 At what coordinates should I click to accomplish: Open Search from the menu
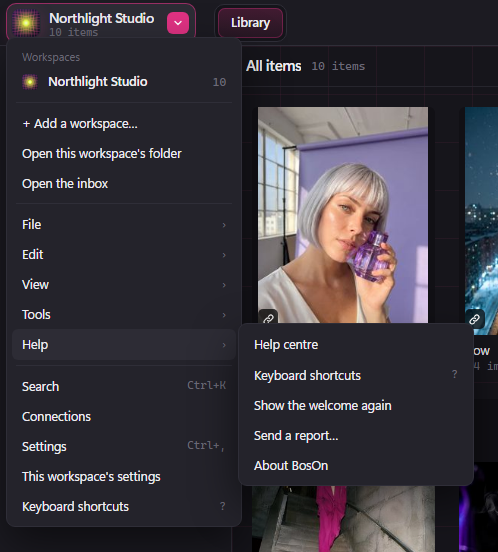[124, 387]
